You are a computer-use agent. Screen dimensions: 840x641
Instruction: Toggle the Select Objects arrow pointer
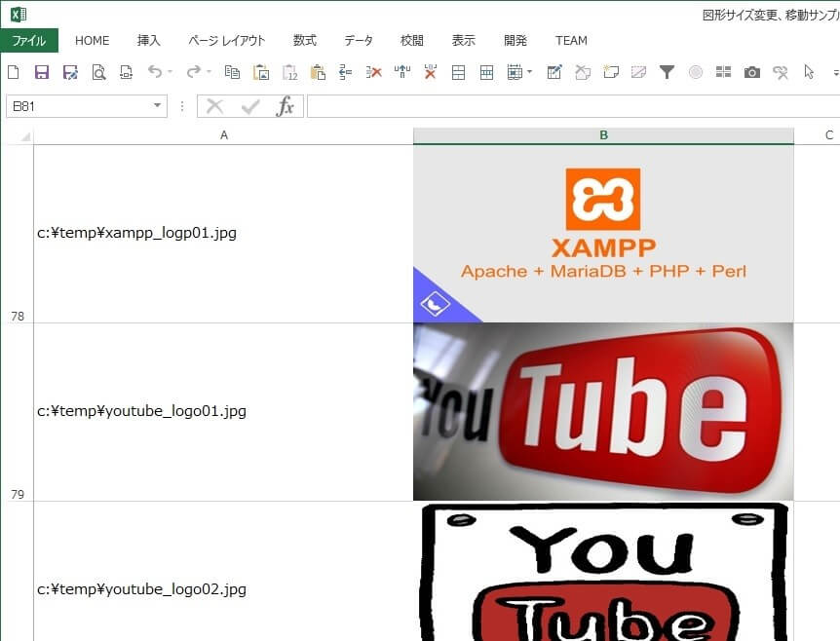click(x=808, y=72)
